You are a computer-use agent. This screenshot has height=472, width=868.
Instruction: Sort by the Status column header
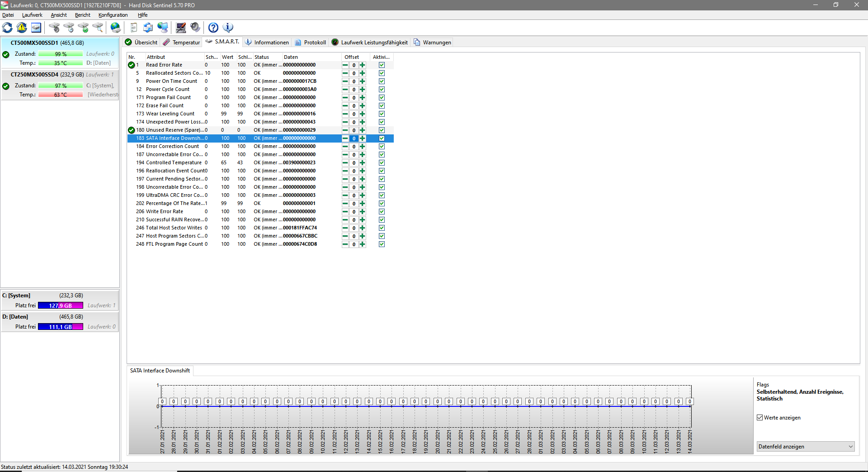click(267, 57)
